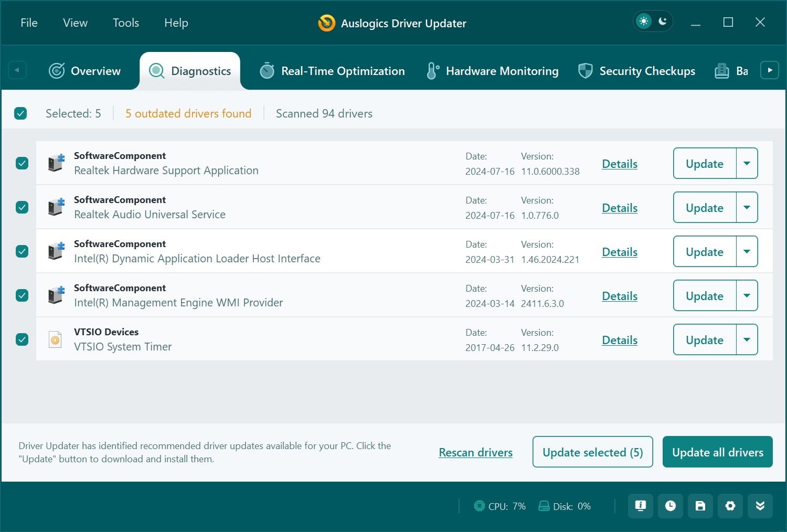This screenshot has width=787, height=532.
Task: Toggle the select-all drivers checkbox
Action: tap(20, 113)
